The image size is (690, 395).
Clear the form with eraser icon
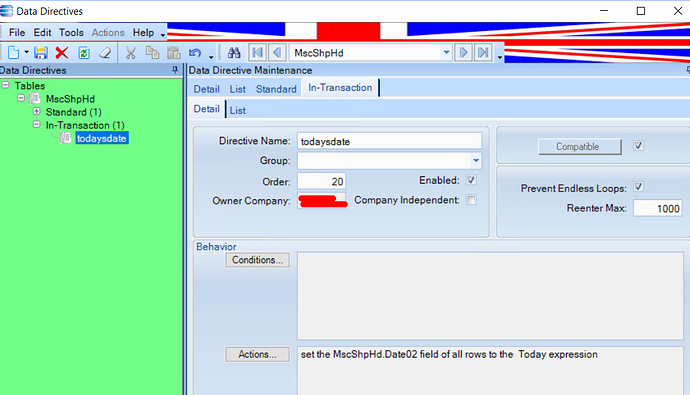105,53
